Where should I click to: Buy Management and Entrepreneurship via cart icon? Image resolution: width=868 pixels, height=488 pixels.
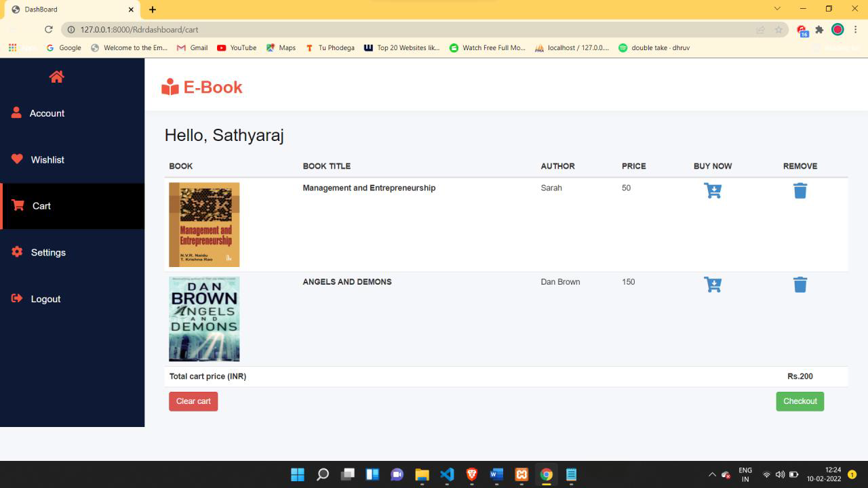click(x=713, y=190)
